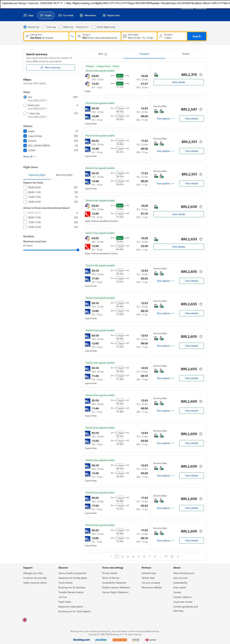Screen dimensions: 230x644
Task: Click the View summary button
Action: coord(50,67)
